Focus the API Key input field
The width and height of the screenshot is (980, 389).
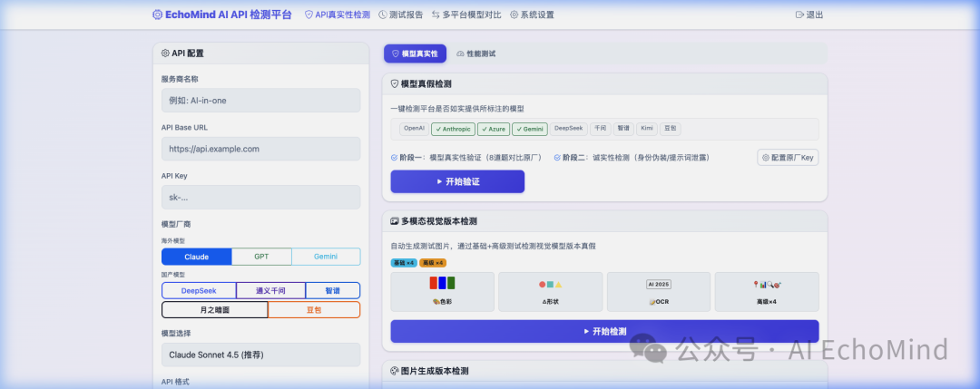point(260,198)
